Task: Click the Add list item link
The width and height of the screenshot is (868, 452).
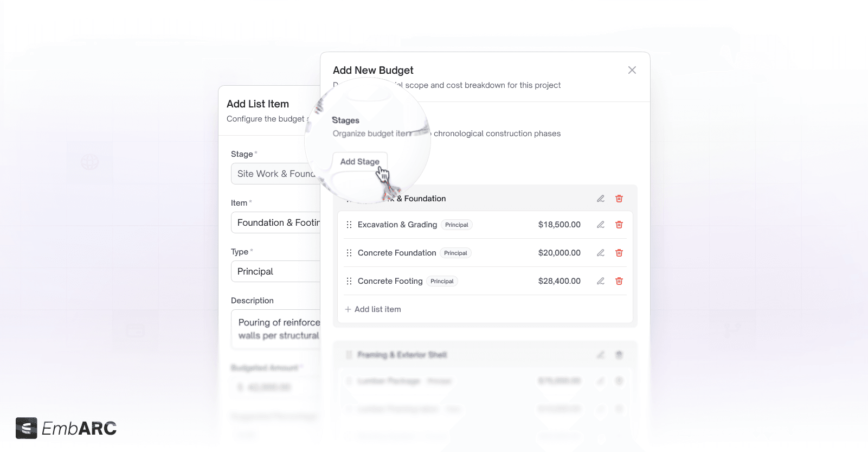Action: pyautogui.click(x=373, y=309)
